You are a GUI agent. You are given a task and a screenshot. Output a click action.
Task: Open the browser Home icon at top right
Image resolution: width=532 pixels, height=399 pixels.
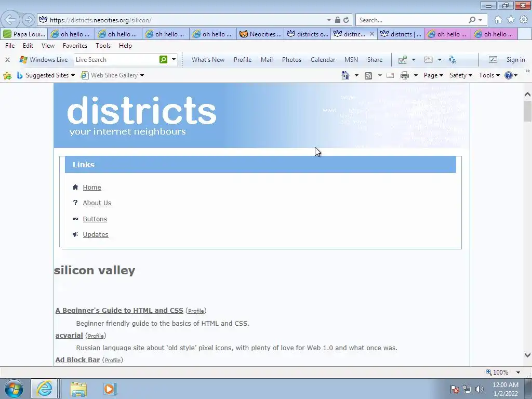(x=498, y=20)
